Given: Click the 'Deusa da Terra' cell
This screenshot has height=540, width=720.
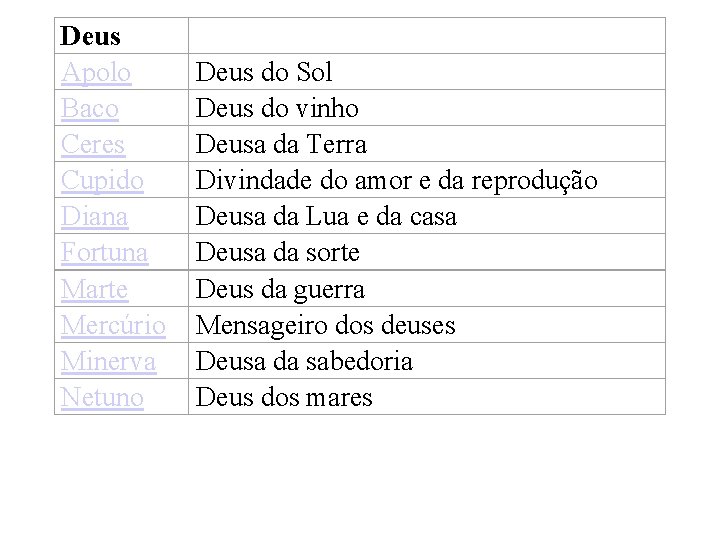Looking at the screenshot, I should [281, 144].
